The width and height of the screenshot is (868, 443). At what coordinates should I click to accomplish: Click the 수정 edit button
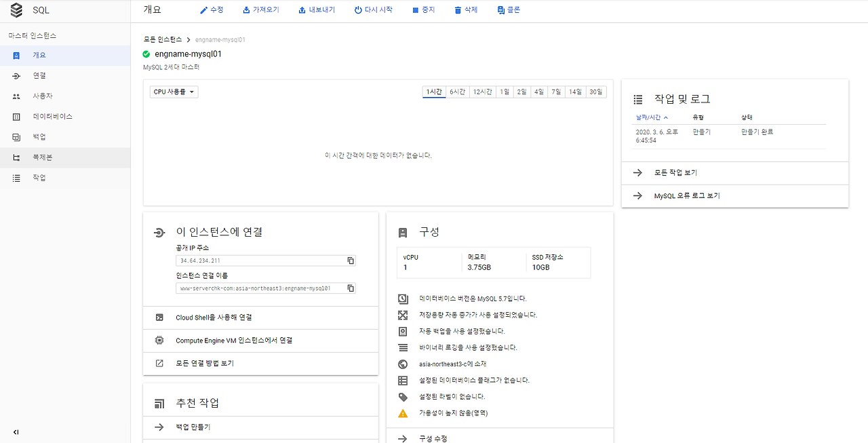(212, 10)
